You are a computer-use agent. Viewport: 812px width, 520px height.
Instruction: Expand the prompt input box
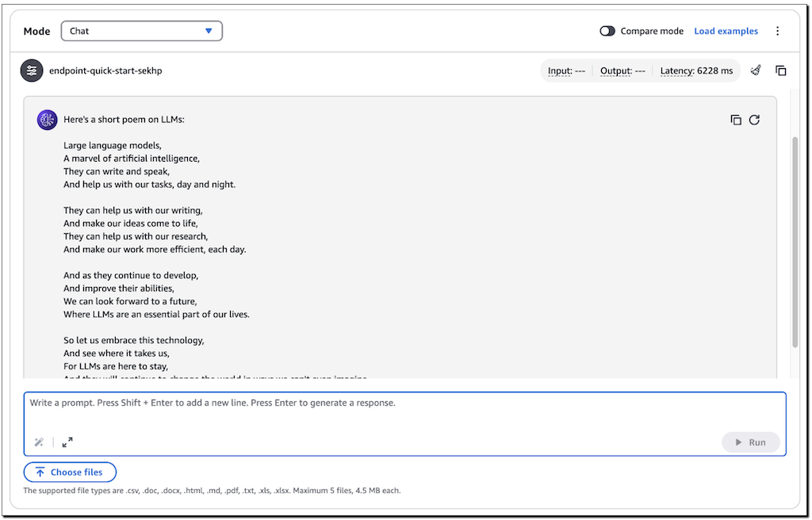coord(67,442)
